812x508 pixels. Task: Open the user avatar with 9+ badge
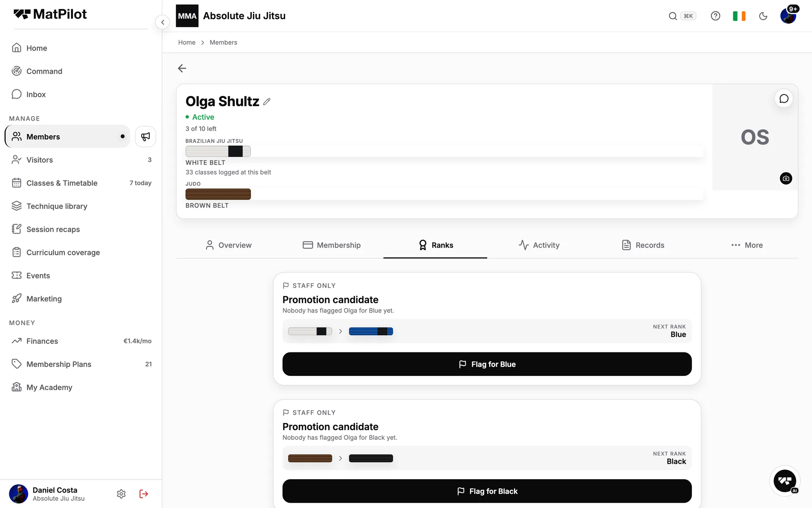[788, 16]
